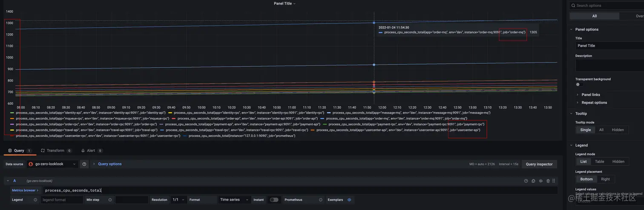Enable Transparent background switch

tap(579, 85)
